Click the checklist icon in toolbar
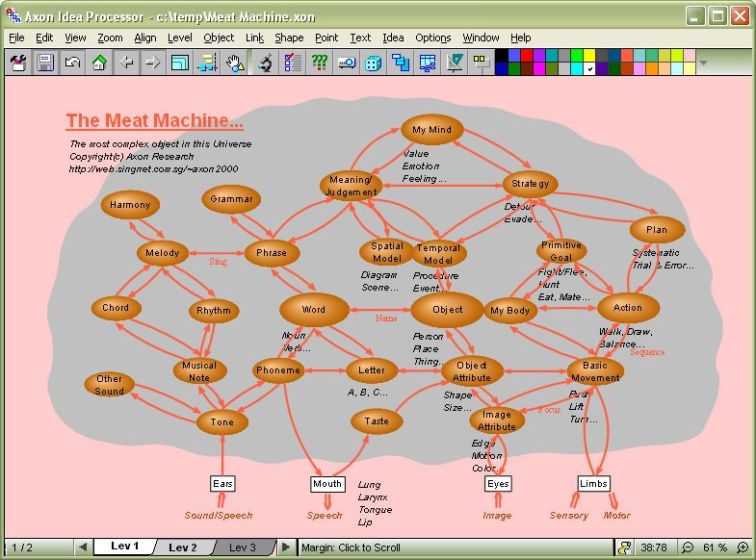 tap(293, 64)
